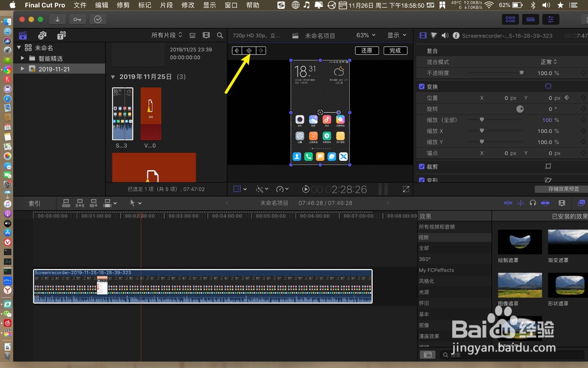Open transform tool popup in viewer
The image size is (588, 368).
pos(239,189)
